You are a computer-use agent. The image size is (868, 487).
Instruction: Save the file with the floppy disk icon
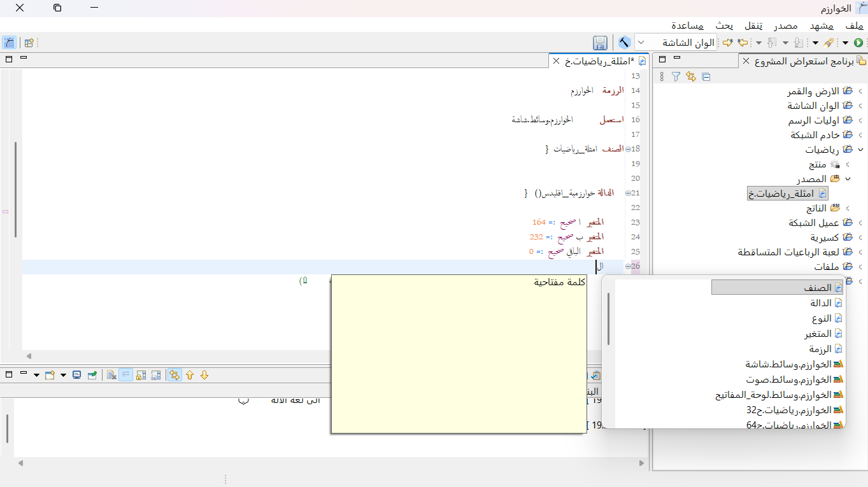click(600, 43)
